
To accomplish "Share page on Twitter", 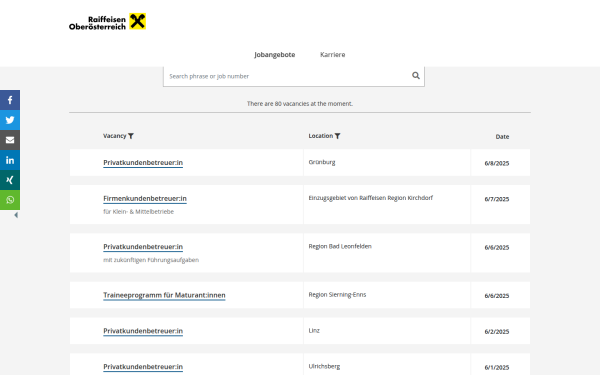I will [10, 120].
